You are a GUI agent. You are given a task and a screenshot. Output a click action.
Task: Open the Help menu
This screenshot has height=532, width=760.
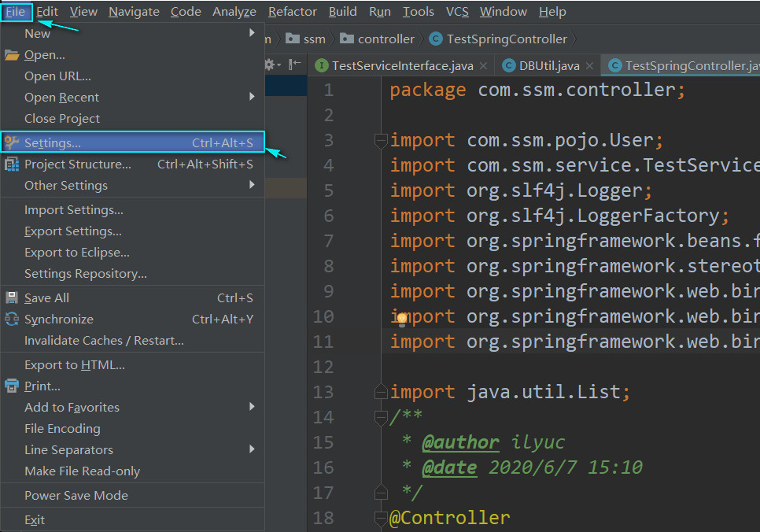pyautogui.click(x=552, y=12)
